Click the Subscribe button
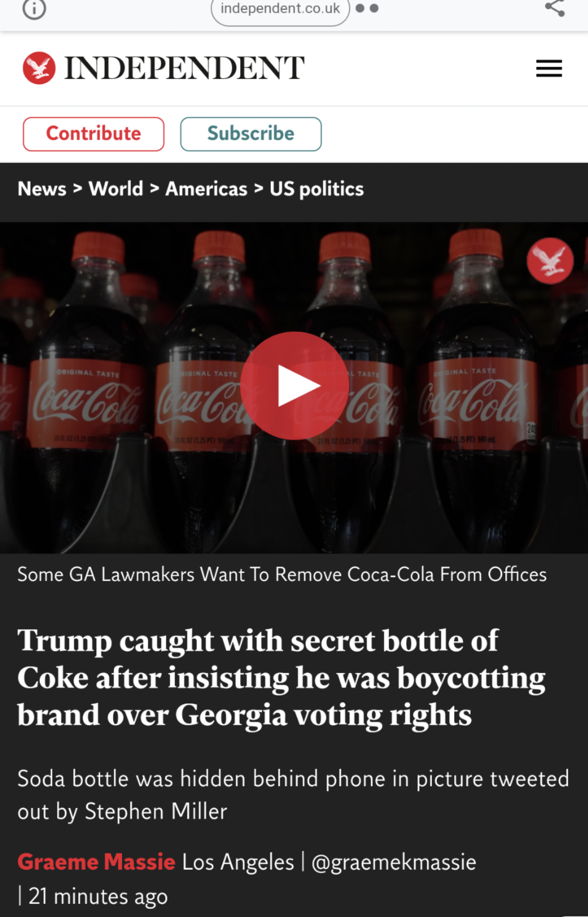Image resolution: width=588 pixels, height=917 pixels. (x=251, y=134)
